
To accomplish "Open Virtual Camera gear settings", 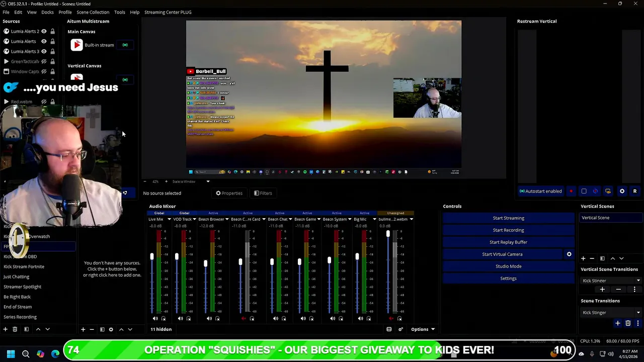I will [569, 254].
